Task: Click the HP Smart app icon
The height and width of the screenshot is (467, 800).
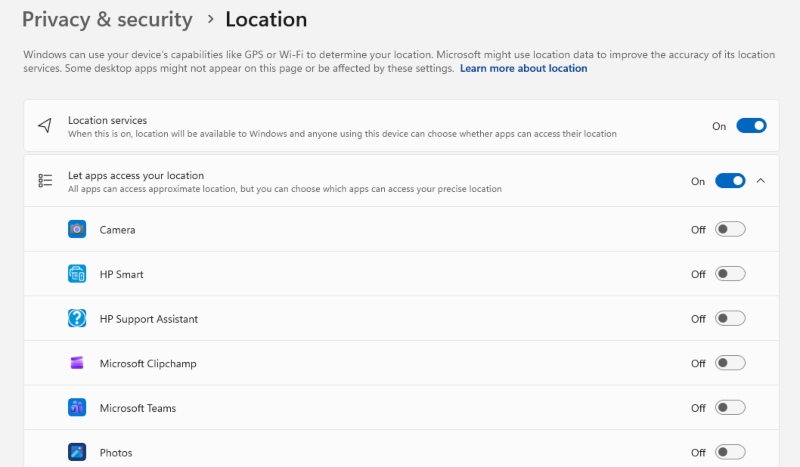Action: (x=77, y=274)
